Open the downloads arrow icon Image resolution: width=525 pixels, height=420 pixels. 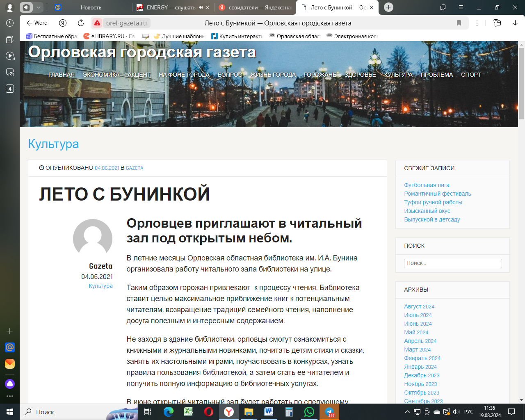click(515, 23)
